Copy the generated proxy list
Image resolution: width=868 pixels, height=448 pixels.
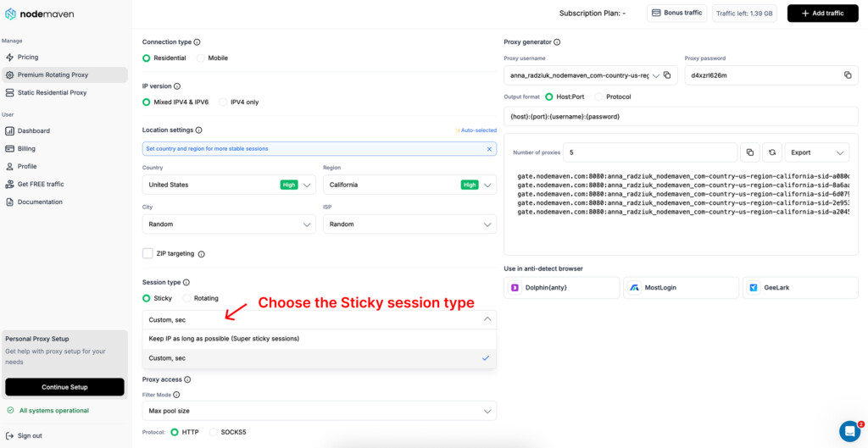(749, 152)
